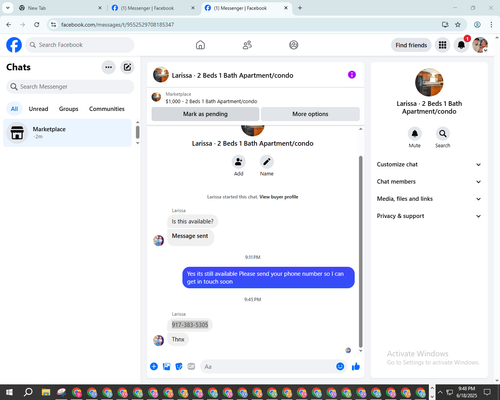Click the listing thumbnail in right panel
Image resolution: width=500 pixels, height=400 pixels.
pyautogui.click(x=429, y=82)
